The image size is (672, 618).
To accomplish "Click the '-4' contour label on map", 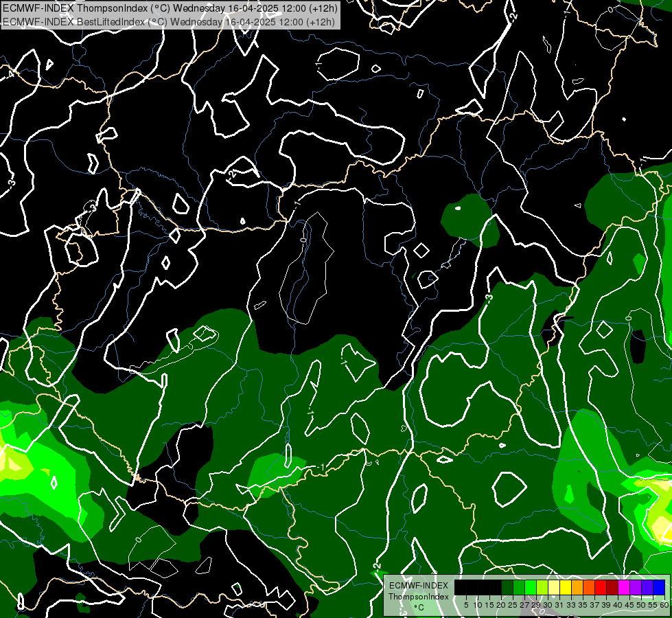I will click(10, 75).
